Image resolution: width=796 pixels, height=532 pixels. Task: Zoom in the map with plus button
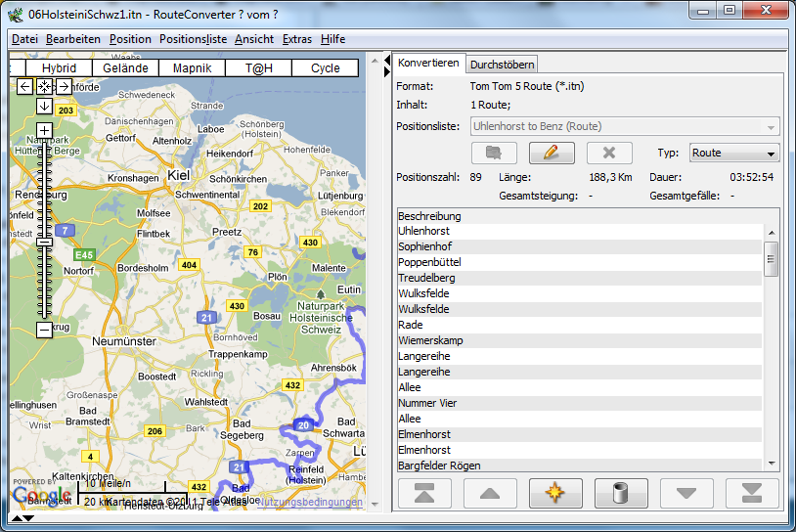44,130
